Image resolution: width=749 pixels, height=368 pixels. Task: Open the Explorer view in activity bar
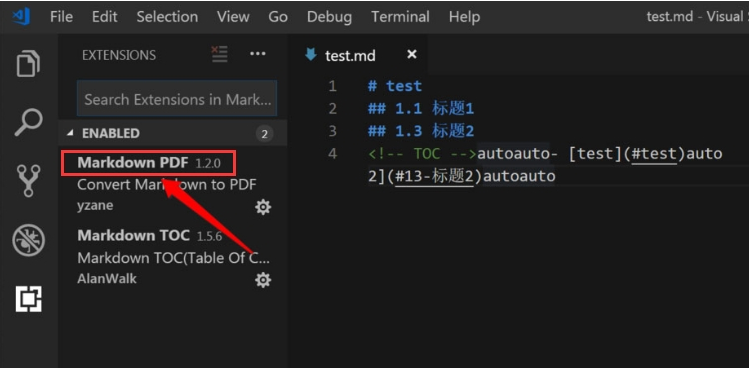pos(29,63)
